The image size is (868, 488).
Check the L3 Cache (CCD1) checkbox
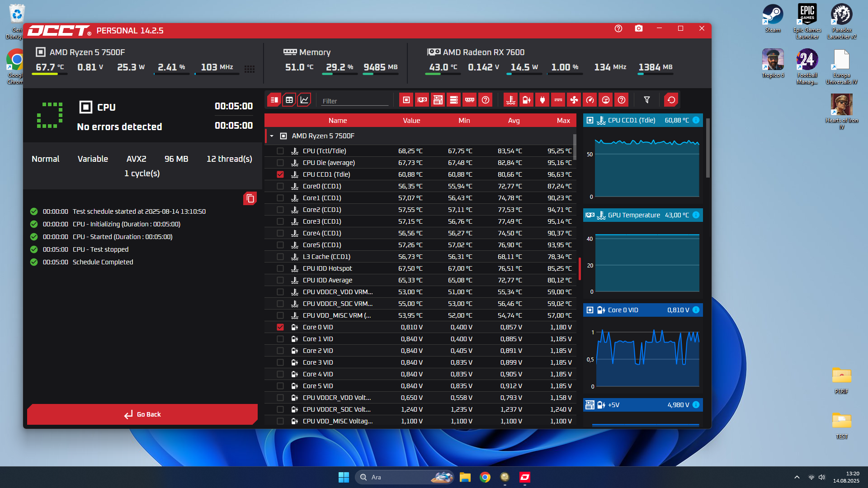click(280, 257)
